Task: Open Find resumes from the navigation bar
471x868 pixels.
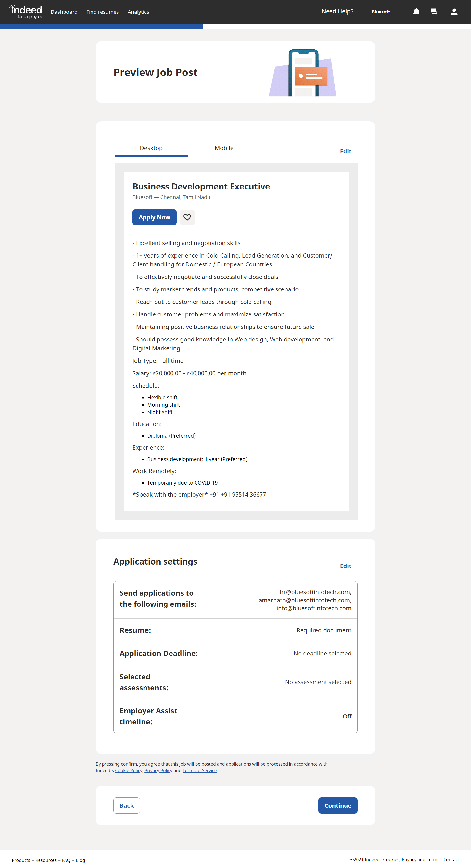Action: tap(103, 12)
